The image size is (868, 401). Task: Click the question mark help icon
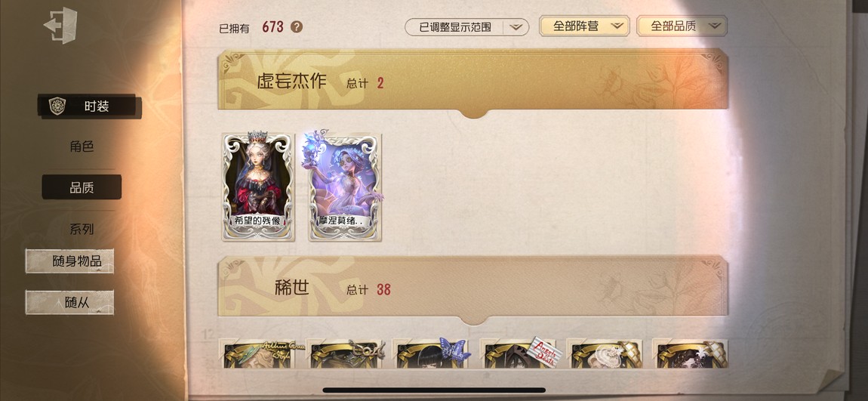297,26
